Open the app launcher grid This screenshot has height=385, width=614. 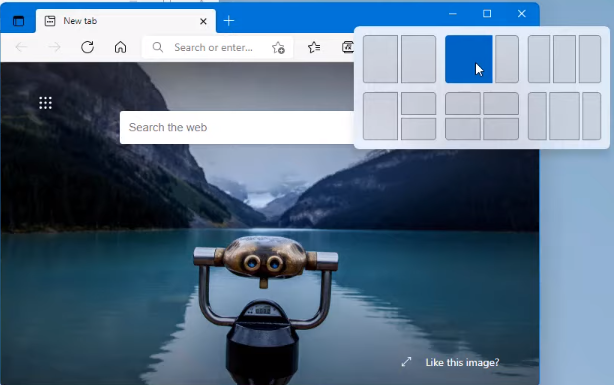click(45, 103)
